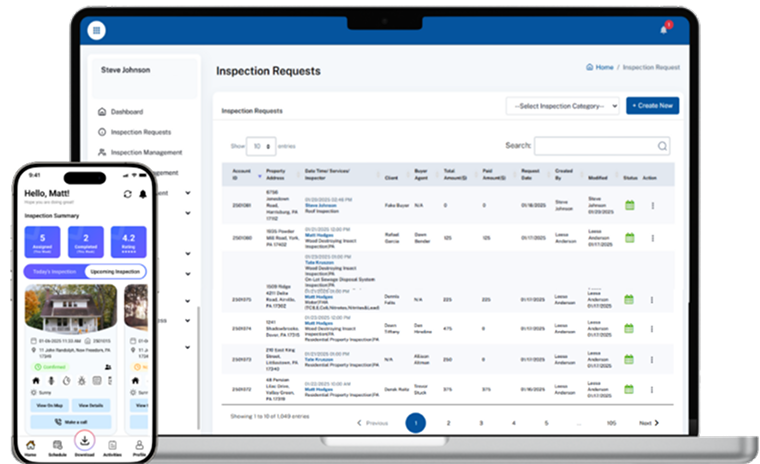This screenshot has width=760, height=464.
Task: Tap the Activities tab on the phone
Action: pyautogui.click(x=112, y=448)
